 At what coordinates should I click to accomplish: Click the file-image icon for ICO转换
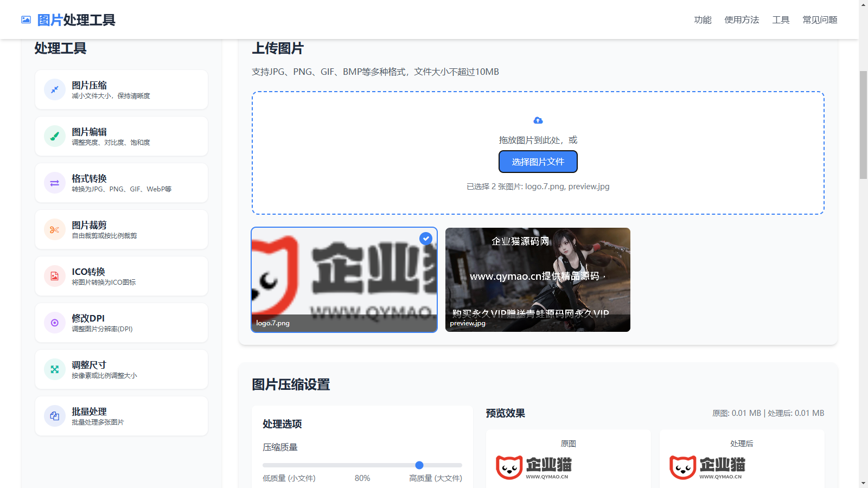pos(55,276)
